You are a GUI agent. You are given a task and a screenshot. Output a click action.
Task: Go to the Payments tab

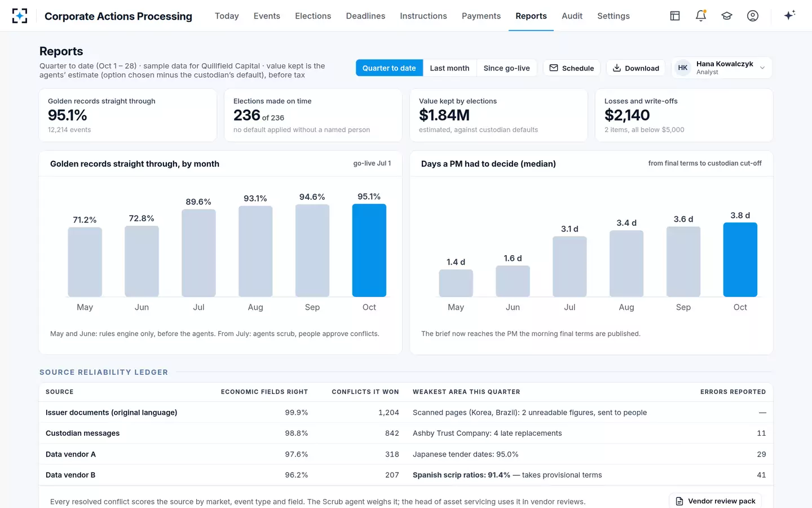(481, 16)
